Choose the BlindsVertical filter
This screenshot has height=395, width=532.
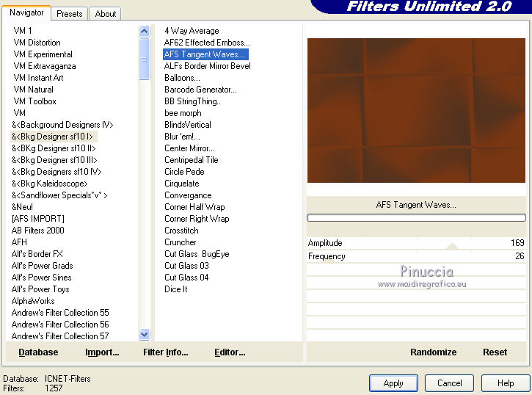click(188, 125)
